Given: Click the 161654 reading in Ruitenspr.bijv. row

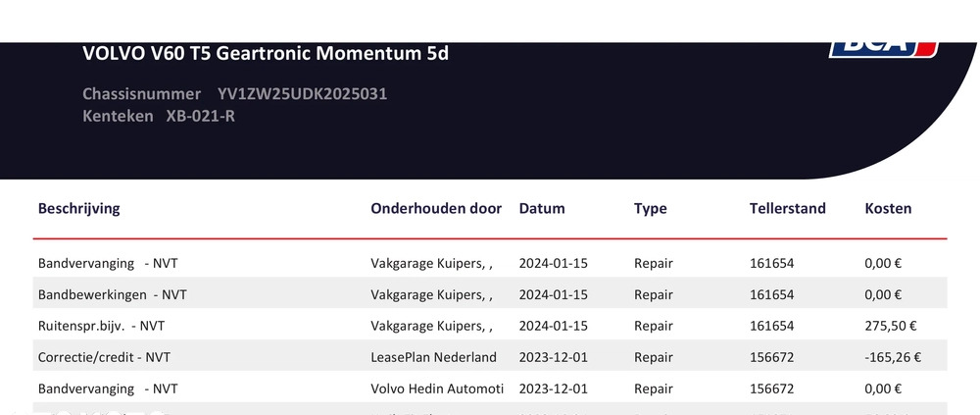Looking at the screenshot, I should pos(771,326).
